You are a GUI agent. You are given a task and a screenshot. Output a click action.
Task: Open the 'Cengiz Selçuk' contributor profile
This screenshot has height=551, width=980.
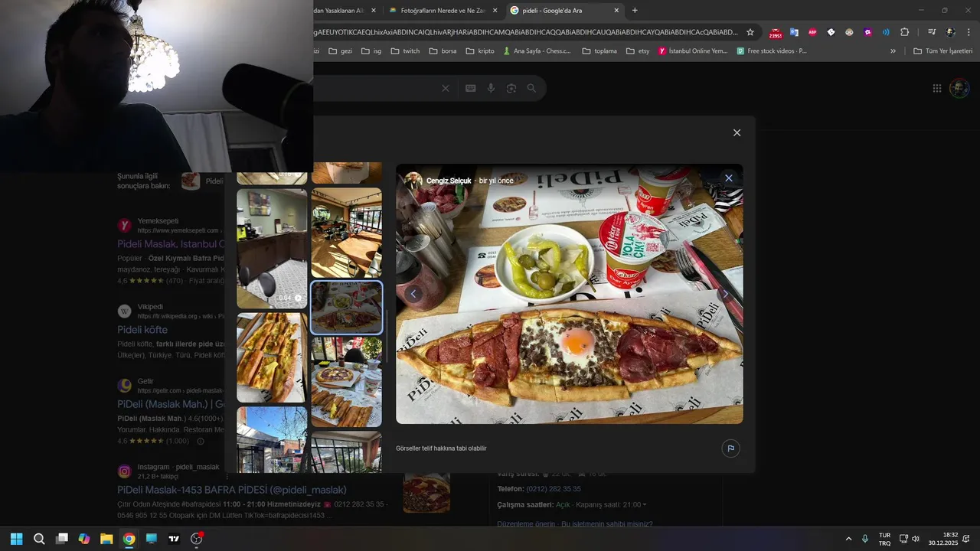449,181
